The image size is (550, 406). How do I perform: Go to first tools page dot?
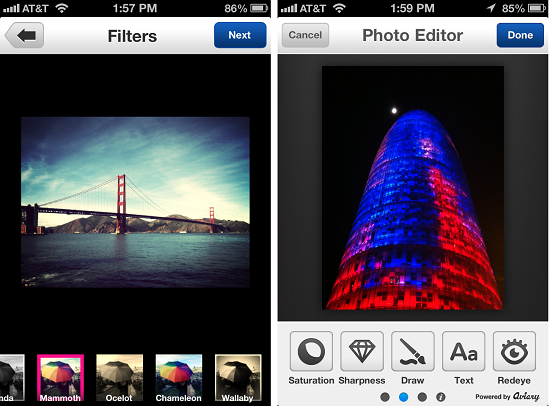click(x=385, y=397)
